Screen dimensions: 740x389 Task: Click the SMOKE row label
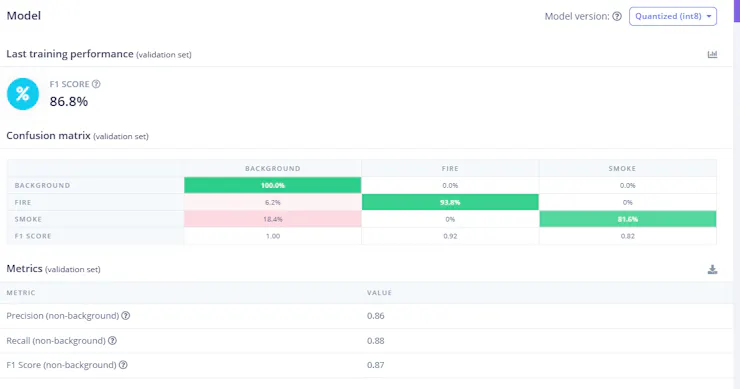28,219
